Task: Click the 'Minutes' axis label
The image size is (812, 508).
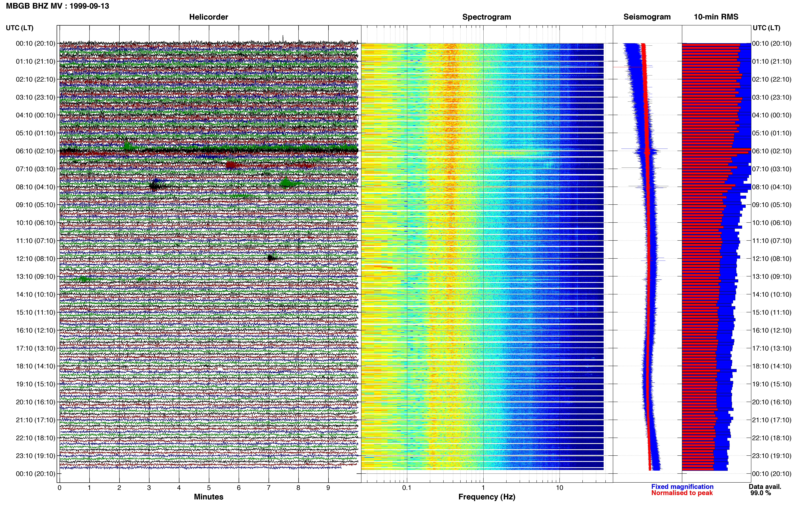Action: (209, 497)
